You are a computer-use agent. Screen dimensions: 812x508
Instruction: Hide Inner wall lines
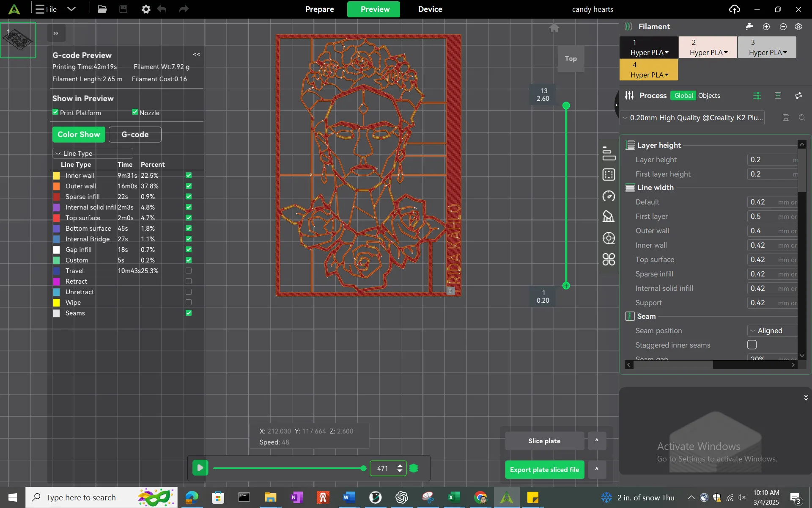point(189,175)
